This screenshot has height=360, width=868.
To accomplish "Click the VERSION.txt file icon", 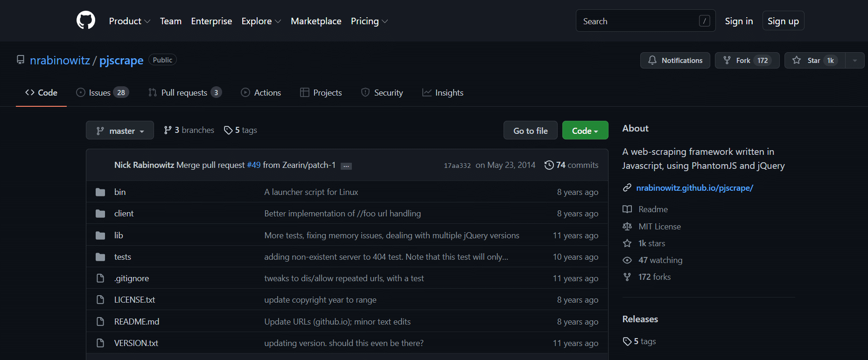I will (x=100, y=343).
